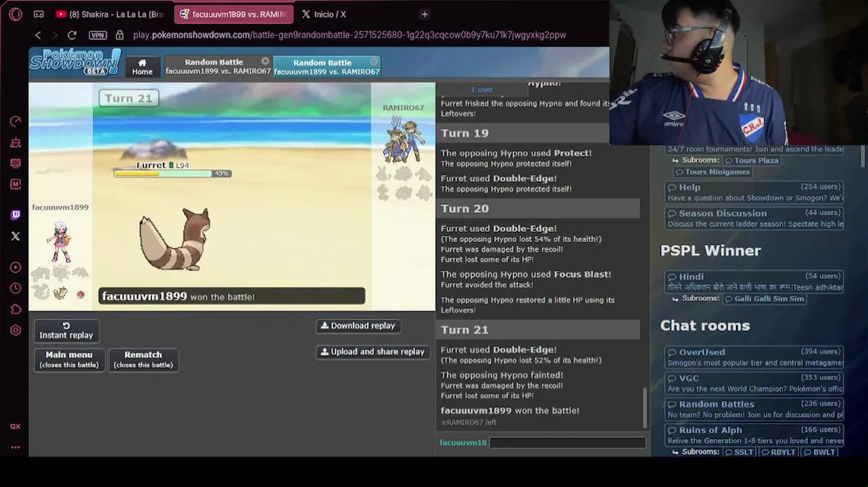The height and width of the screenshot is (487, 868).
Task: Open sidebar three-dots more options
Action: pyautogui.click(x=16, y=447)
